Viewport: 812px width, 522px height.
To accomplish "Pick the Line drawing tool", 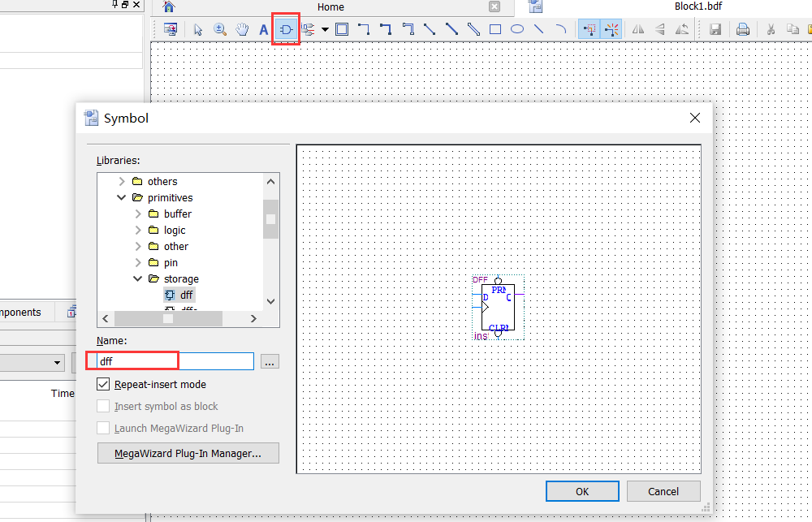I will [538, 29].
